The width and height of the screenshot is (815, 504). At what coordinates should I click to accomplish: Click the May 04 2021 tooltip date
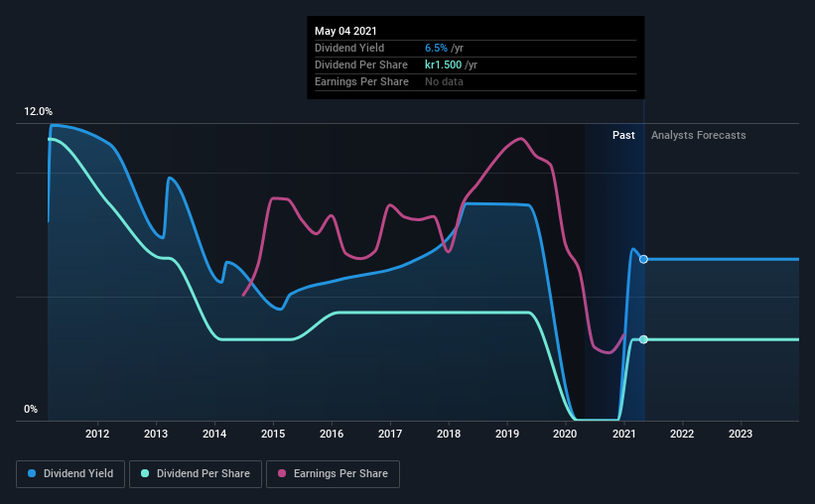point(345,31)
